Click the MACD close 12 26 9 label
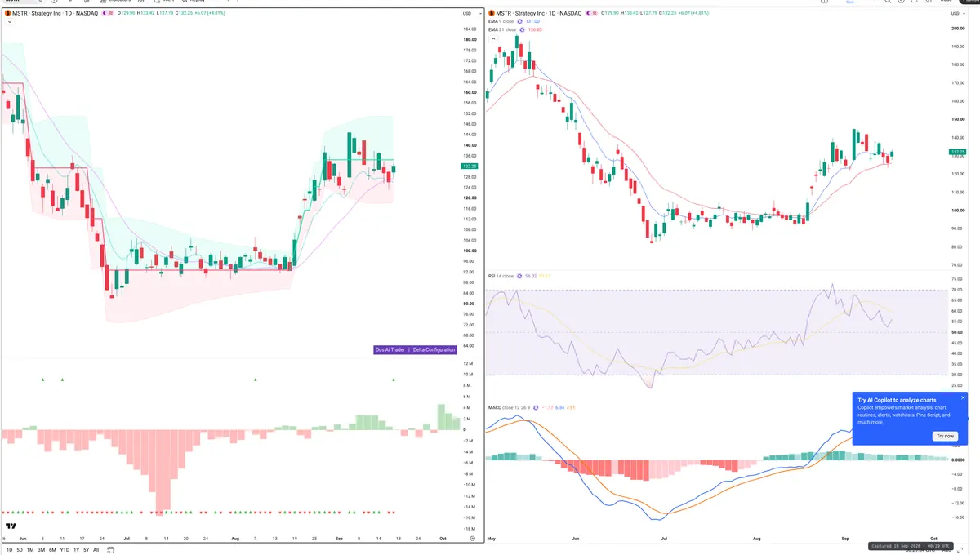Image resolution: width=980 pixels, height=555 pixels. coord(509,407)
